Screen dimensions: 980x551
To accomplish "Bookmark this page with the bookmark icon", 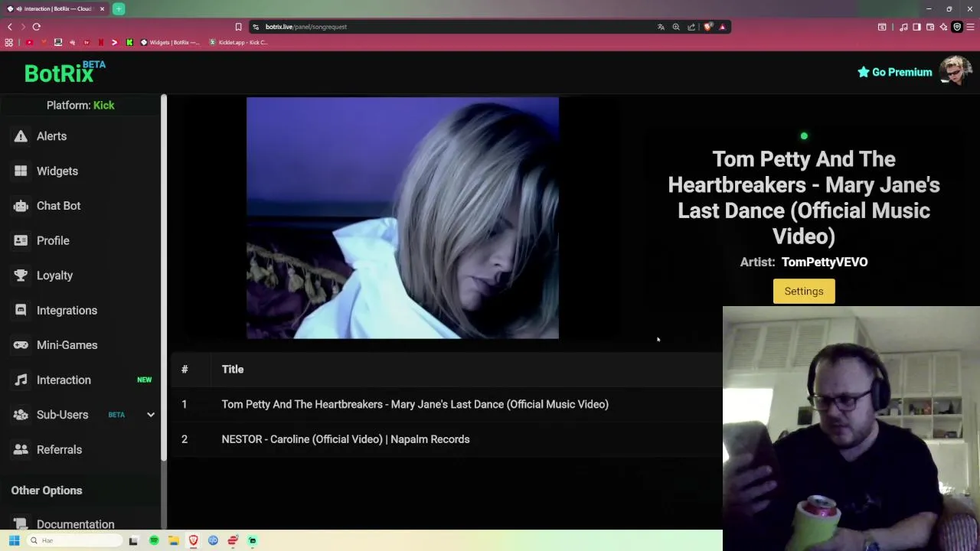I will [x=238, y=27].
